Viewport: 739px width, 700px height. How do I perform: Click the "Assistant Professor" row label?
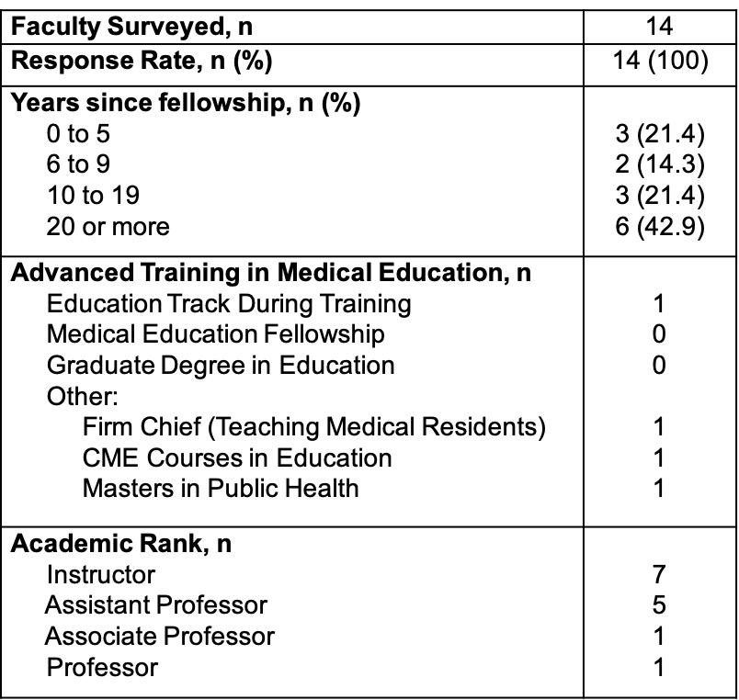(156, 604)
